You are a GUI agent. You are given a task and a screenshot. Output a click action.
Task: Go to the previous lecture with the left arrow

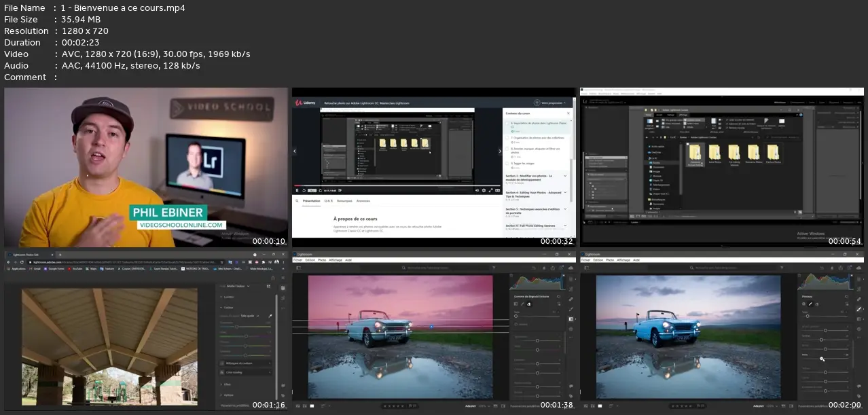pos(295,151)
